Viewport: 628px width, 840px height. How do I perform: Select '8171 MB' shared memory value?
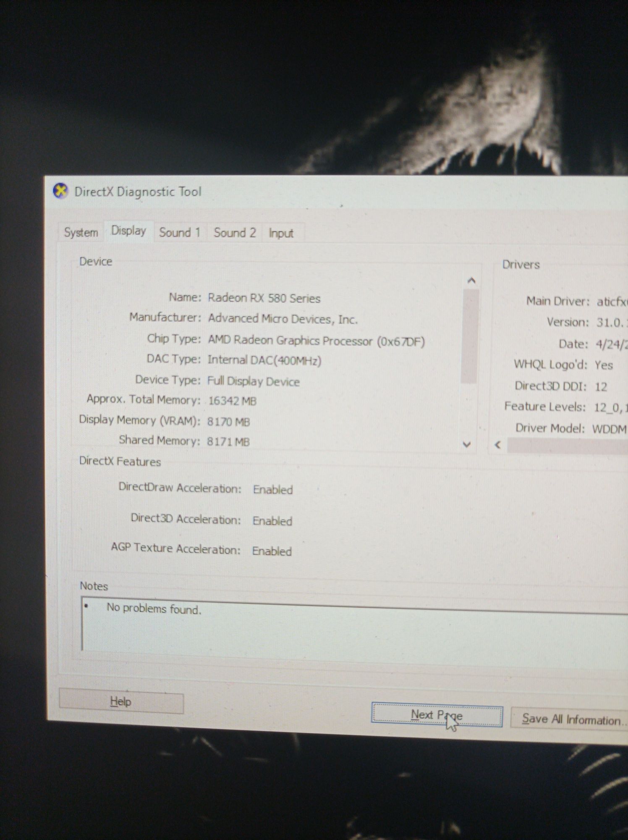[x=228, y=442]
